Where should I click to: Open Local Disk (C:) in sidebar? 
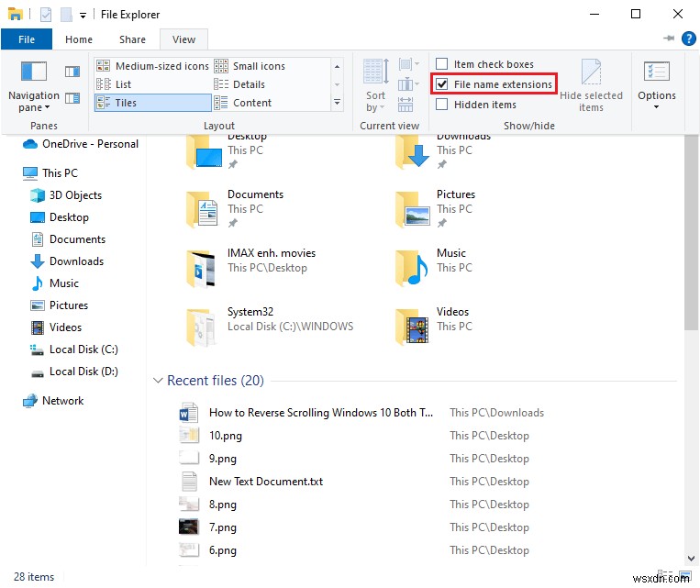point(74,349)
